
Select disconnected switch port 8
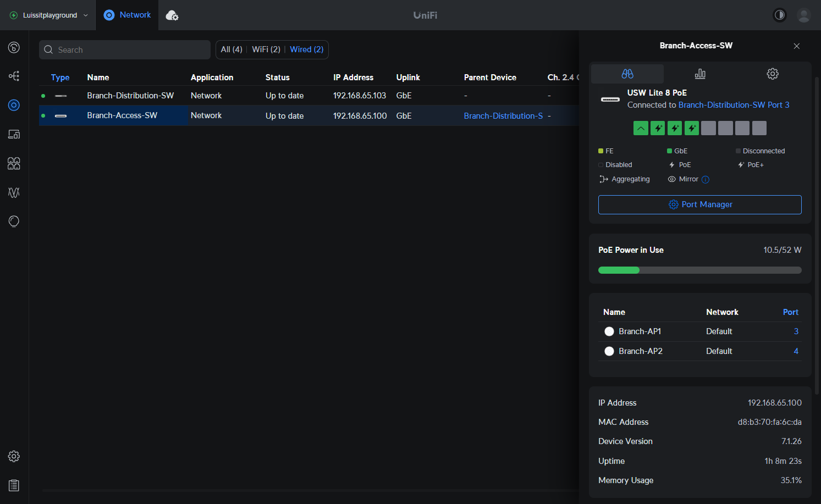point(759,128)
